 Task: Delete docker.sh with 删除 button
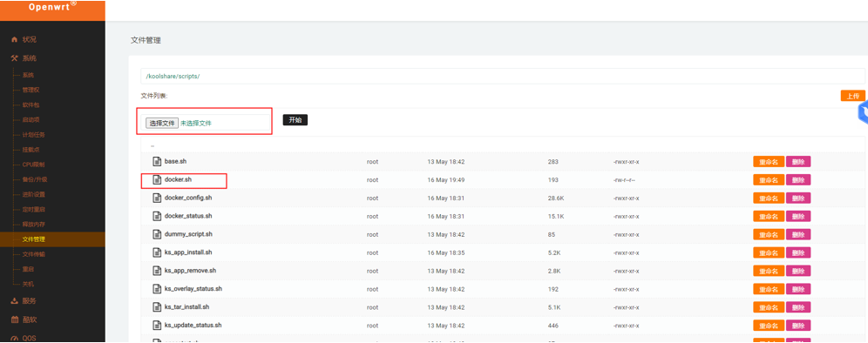click(x=798, y=180)
